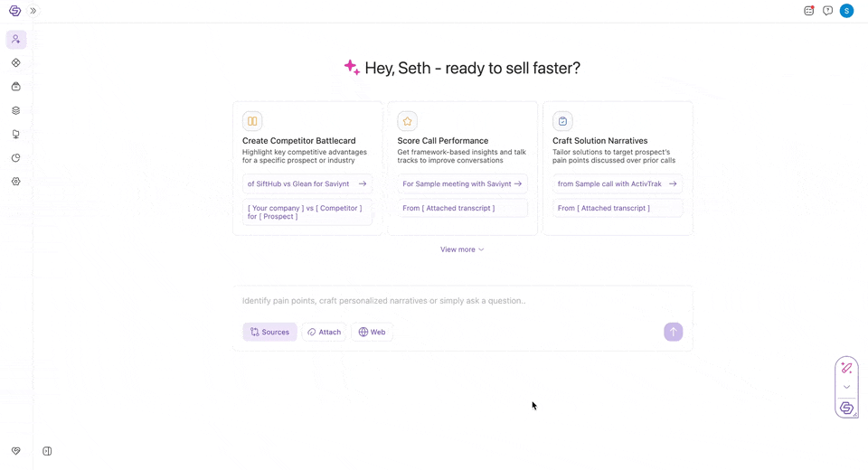Open the blue 'S' user profile avatar
The height and width of the screenshot is (470, 868).
click(x=846, y=11)
